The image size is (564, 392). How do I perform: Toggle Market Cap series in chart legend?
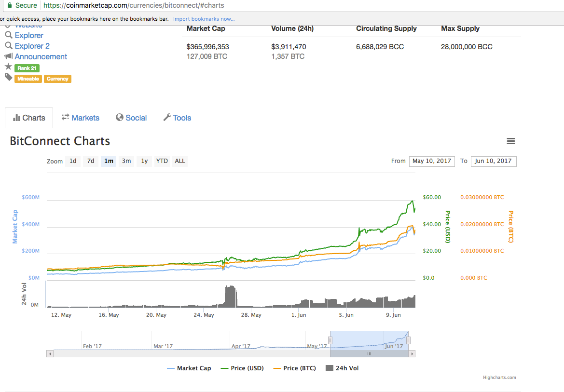pyautogui.click(x=189, y=368)
